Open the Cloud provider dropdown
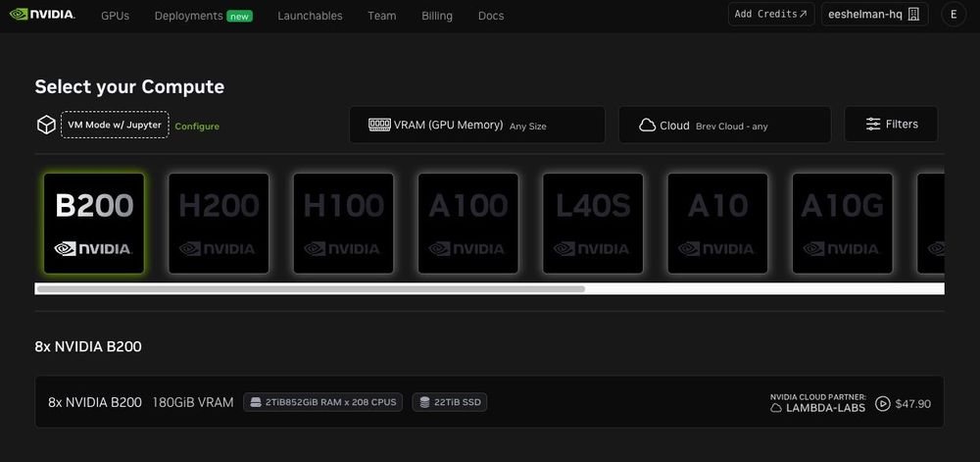Viewport: 980px width, 462px height. 725,125
